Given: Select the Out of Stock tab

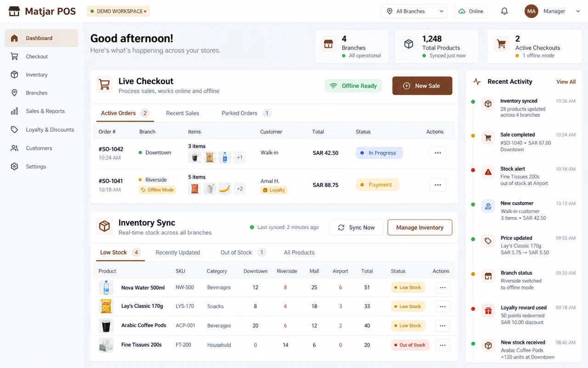Looking at the screenshot, I should click(243, 252).
